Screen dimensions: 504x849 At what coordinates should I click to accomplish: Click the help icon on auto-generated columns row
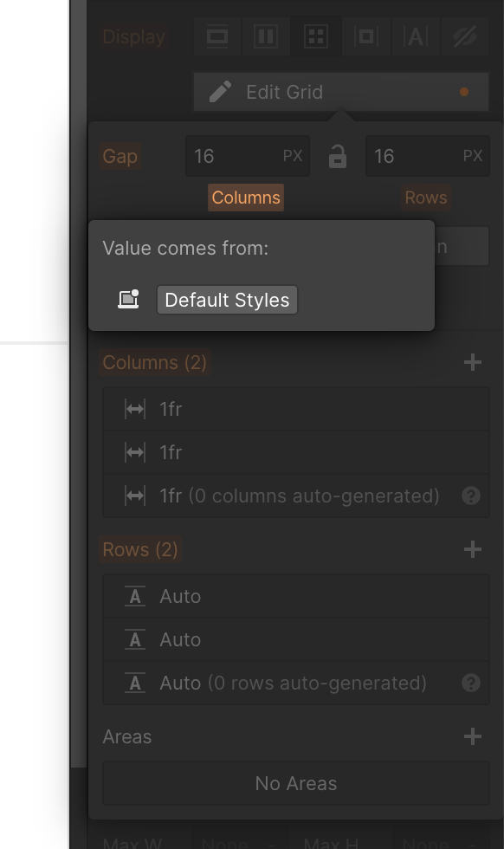tap(473, 496)
